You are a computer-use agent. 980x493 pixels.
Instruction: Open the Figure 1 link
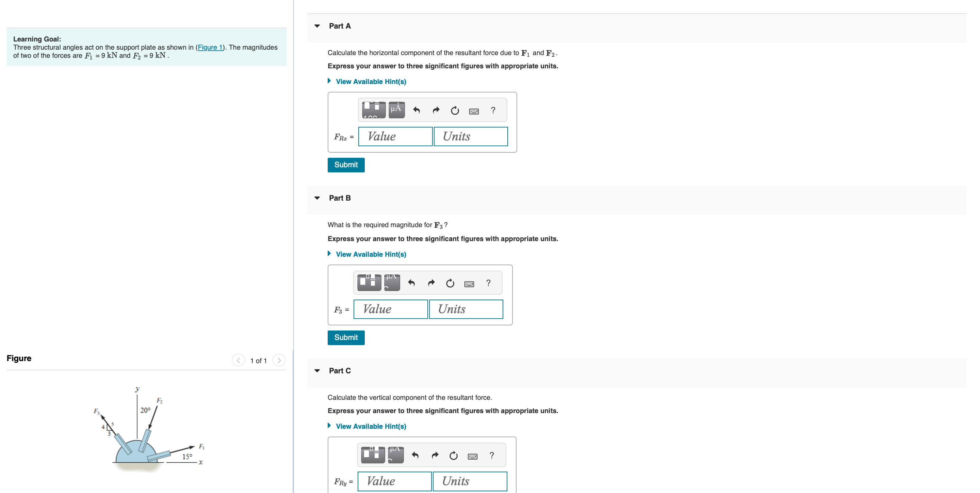(210, 47)
